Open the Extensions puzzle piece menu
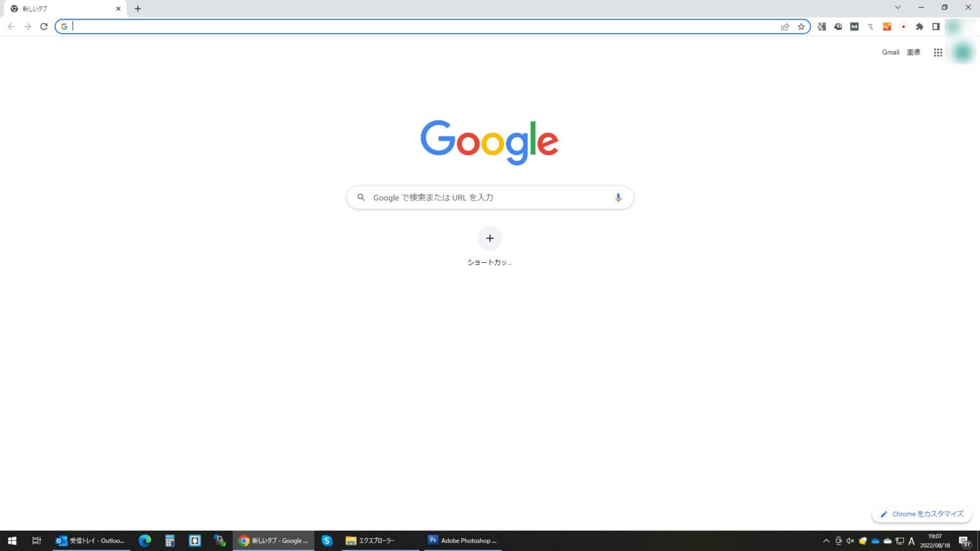The width and height of the screenshot is (980, 551). [919, 27]
